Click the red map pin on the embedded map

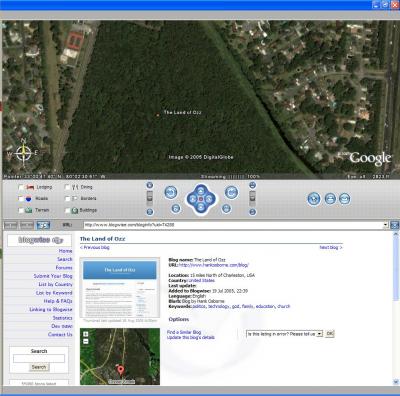tap(121, 370)
